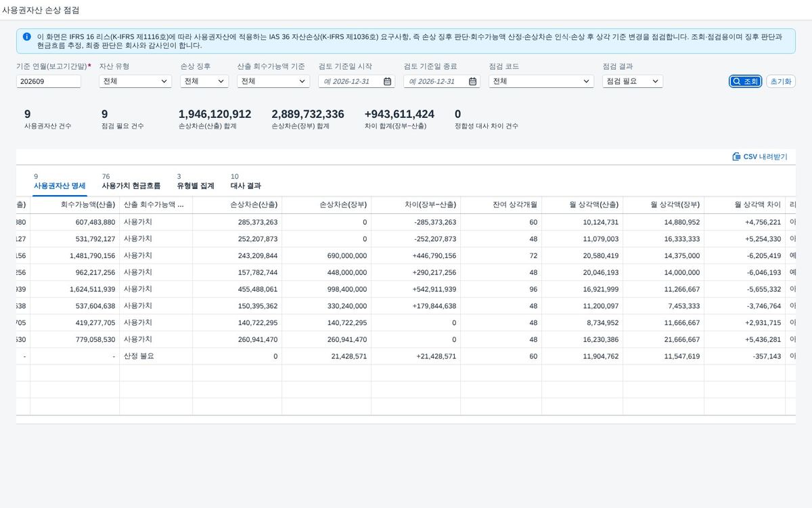This screenshot has height=508, width=812.
Task: Focus the 검토 기준일 종료 date field
Action: click(x=442, y=81)
